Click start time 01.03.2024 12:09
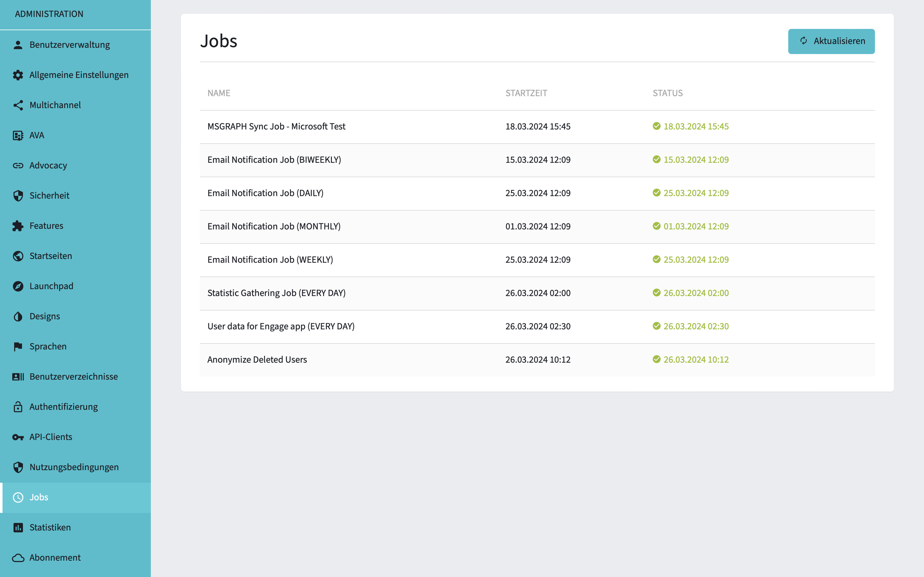Viewport: 924px width, 577px height. [538, 226]
